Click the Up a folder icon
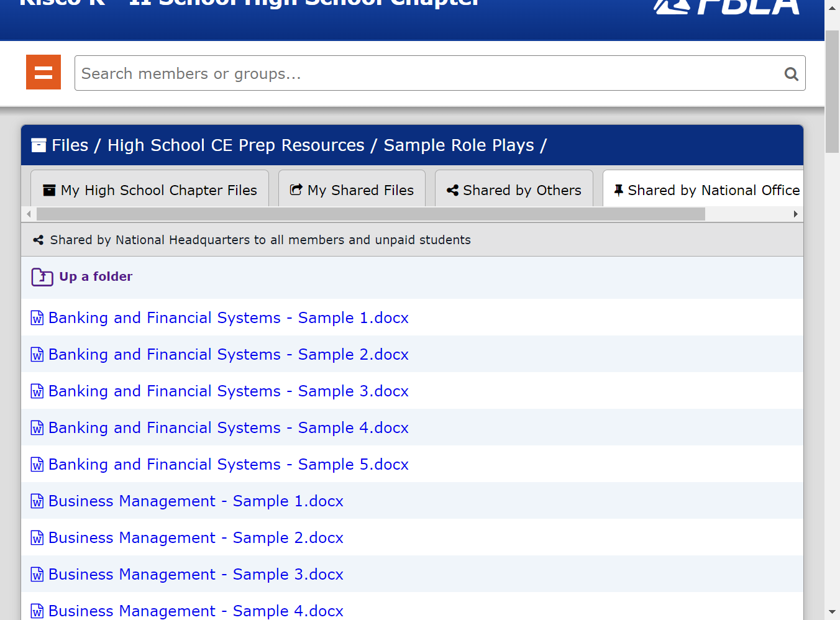This screenshot has height=620, width=840. 42,277
